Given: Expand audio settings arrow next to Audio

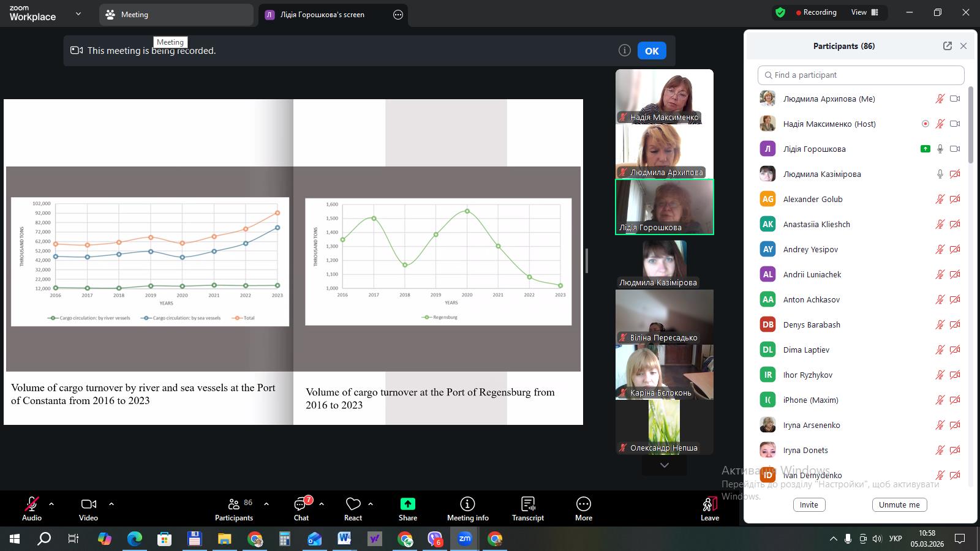Looking at the screenshot, I should pos(51,504).
